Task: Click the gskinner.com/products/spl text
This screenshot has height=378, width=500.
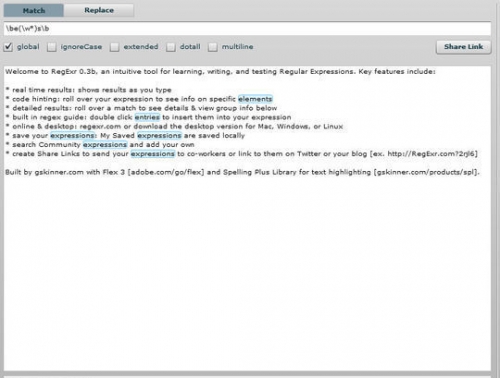Action: [425, 172]
